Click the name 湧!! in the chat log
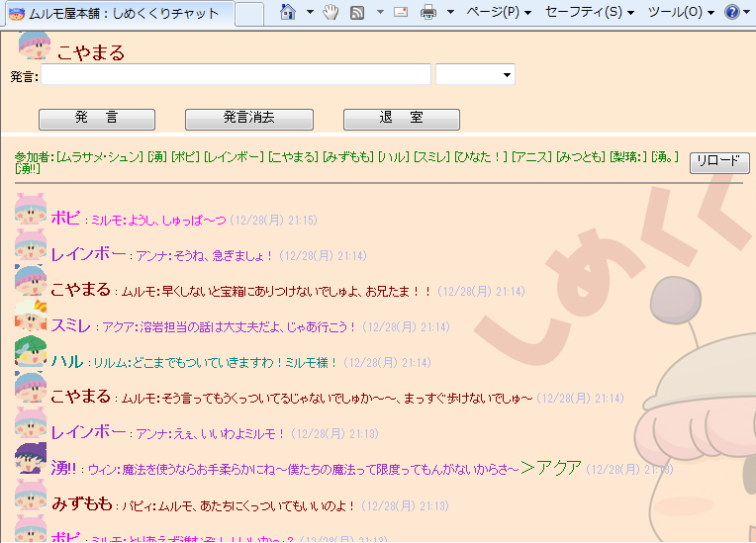Viewport: 756px width, 543px height. [x=63, y=468]
